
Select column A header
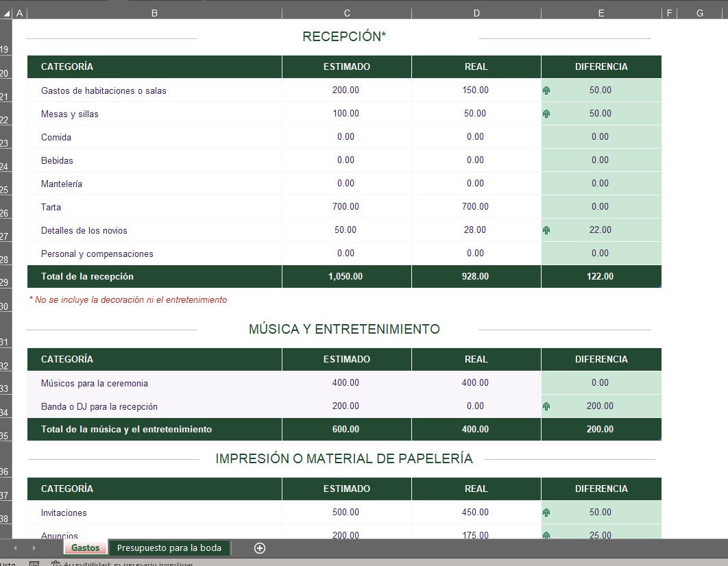point(19,14)
